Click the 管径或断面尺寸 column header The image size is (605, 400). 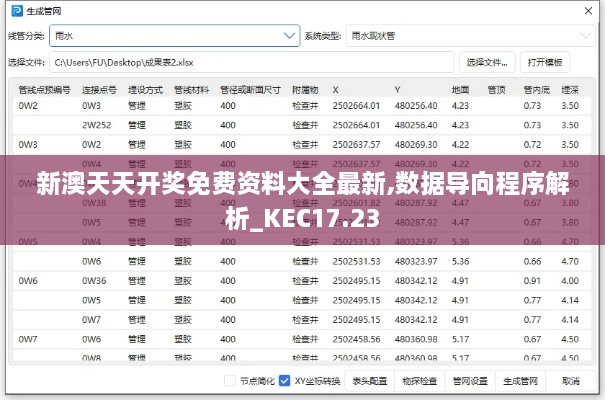[250, 89]
